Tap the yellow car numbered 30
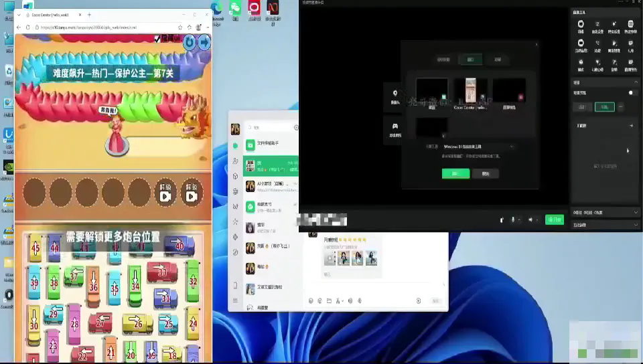 coord(34,325)
